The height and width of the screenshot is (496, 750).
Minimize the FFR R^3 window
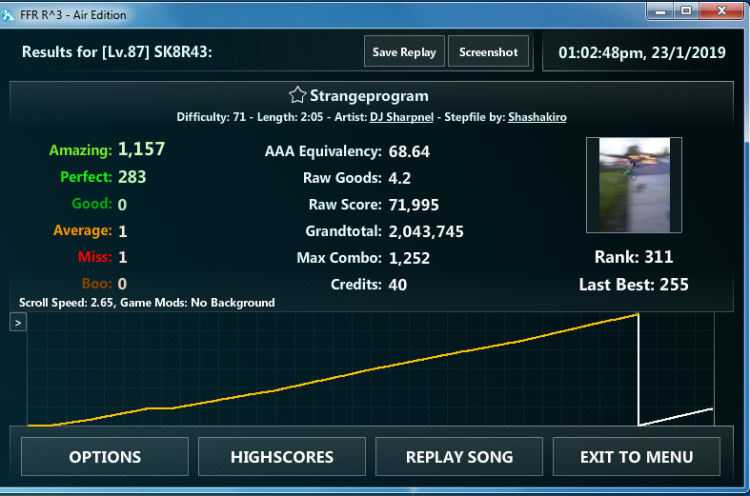[x=659, y=11]
